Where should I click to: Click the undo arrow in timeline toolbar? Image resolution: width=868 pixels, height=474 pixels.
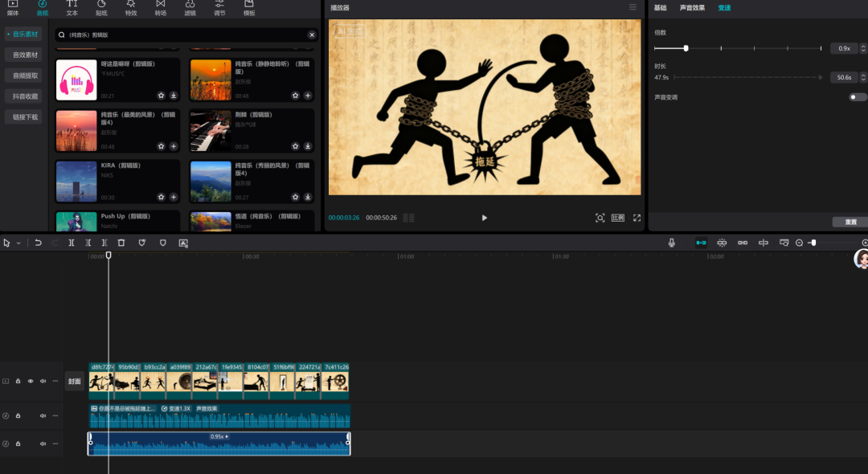(x=38, y=243)
